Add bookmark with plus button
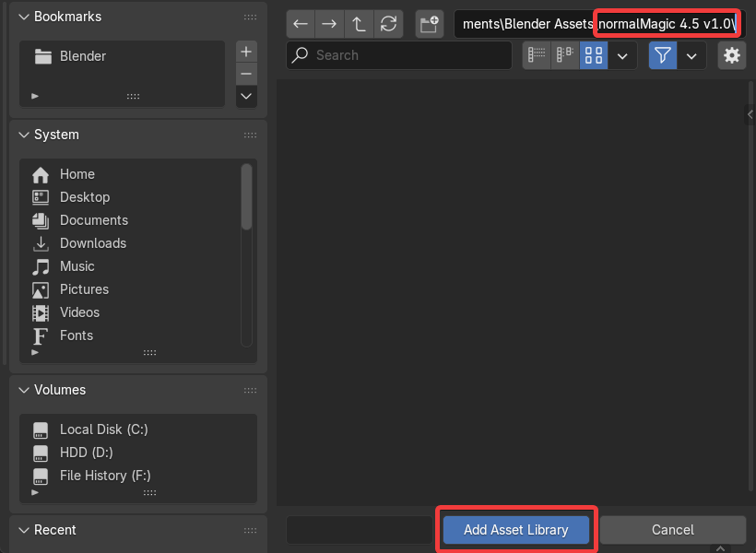 pos(246,52)
